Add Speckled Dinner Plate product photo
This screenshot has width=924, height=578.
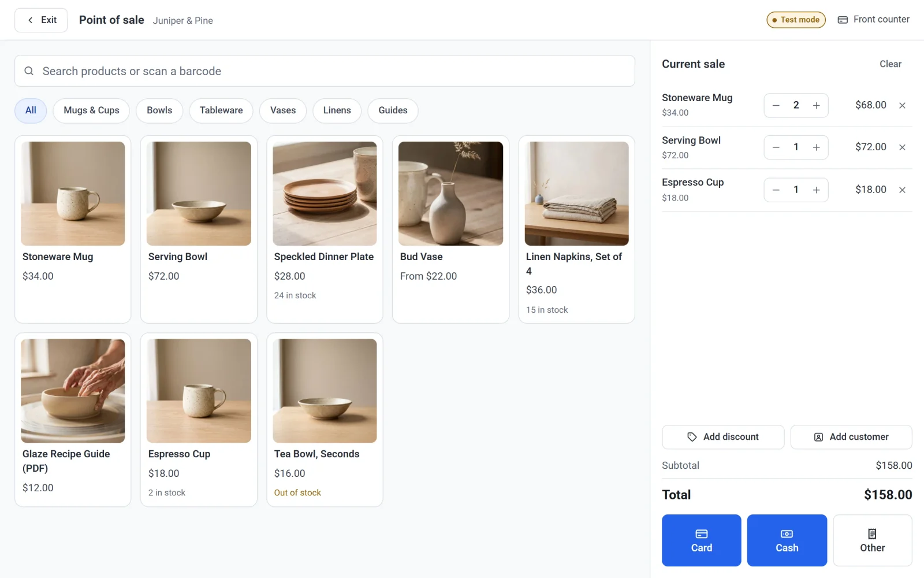coord(325,194)
